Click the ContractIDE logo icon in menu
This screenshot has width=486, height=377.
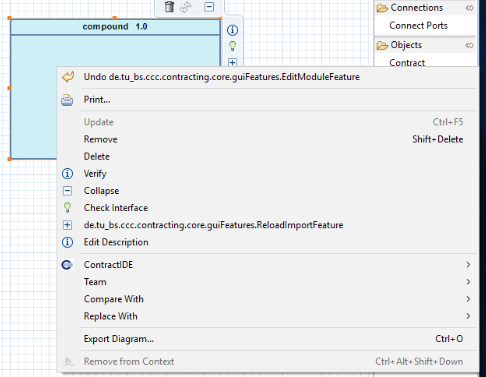(x=67, y=265)
